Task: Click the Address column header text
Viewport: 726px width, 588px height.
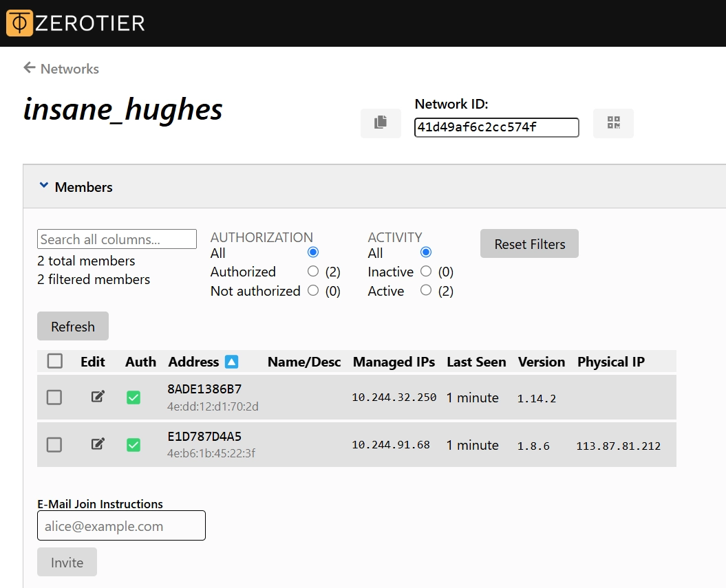Action: point(193,362)
